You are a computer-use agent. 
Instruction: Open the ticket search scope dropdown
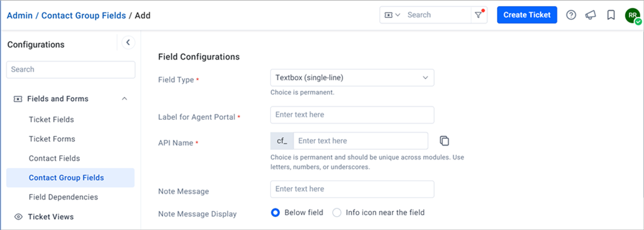pos(392,15)
